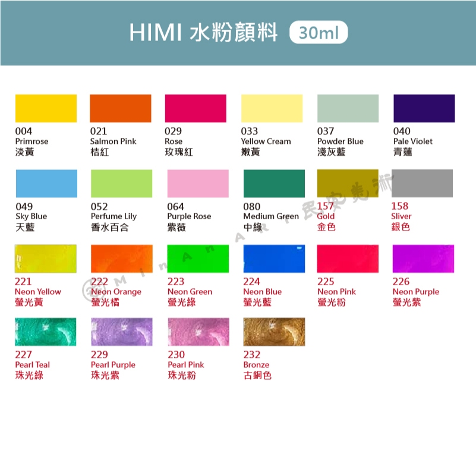
Task: Choose the 158 Sliver gray swatch
Action: point(423,184)
